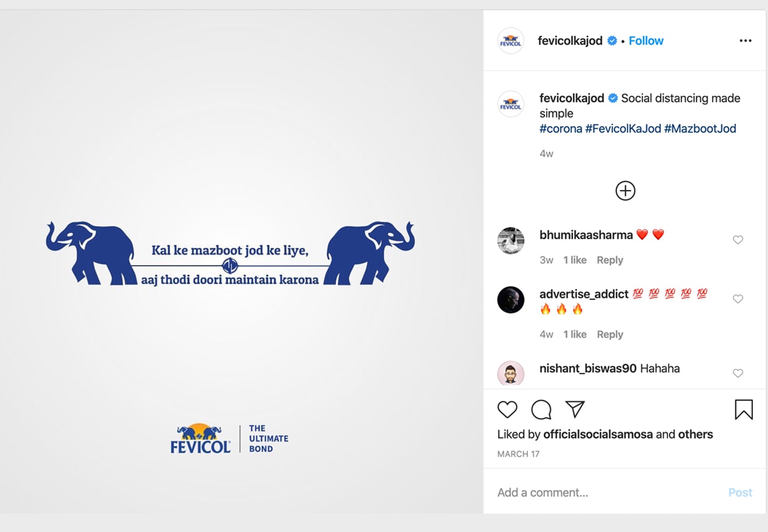Viewport: 768px width, 532px height.
Task: Share the post with the paper plane icon
Action: pos(575,410)
